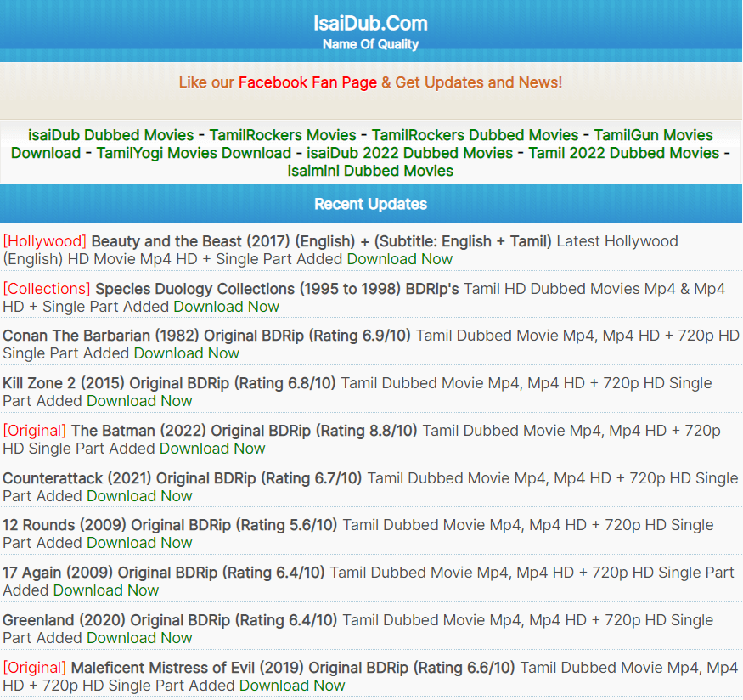This screenshot has height=700, width=743.
Task: Download Now for Kill Zone 2
Action: click(x=139, y=401)
